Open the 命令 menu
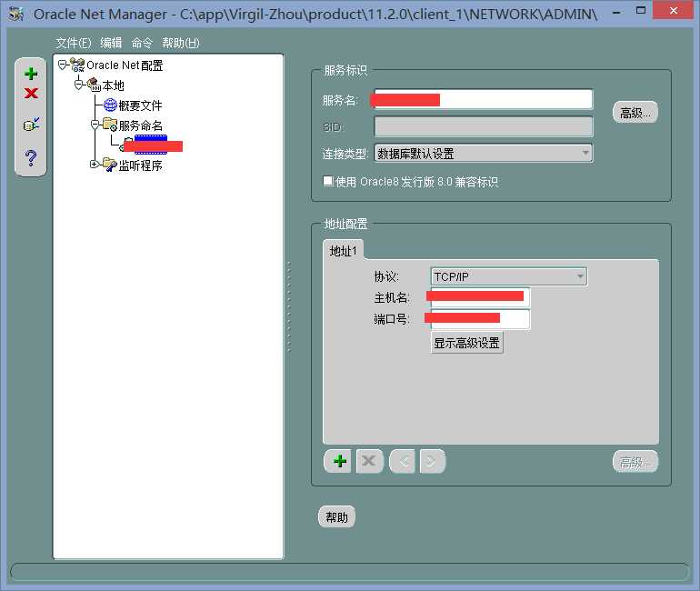 142,43
